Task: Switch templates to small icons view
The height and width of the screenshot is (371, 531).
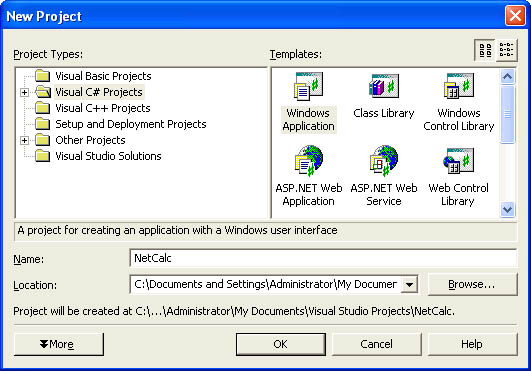Action: (507, 50)
